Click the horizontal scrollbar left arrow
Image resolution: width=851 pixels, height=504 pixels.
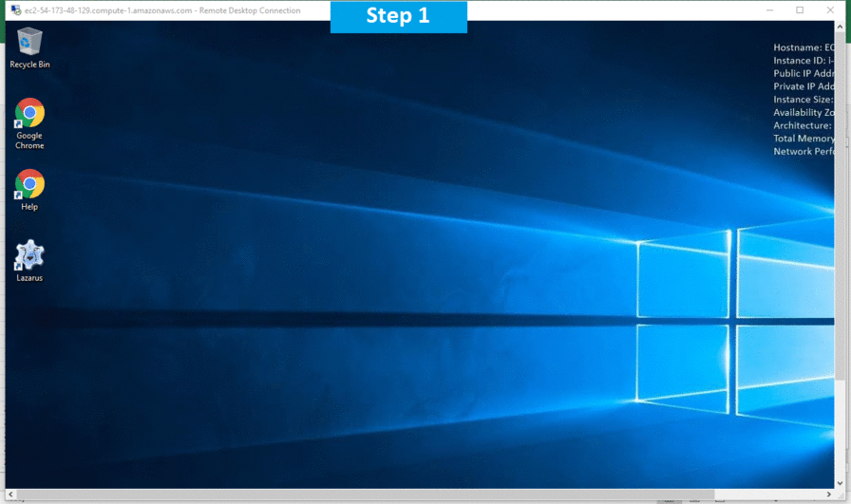[x=10, y=495]
